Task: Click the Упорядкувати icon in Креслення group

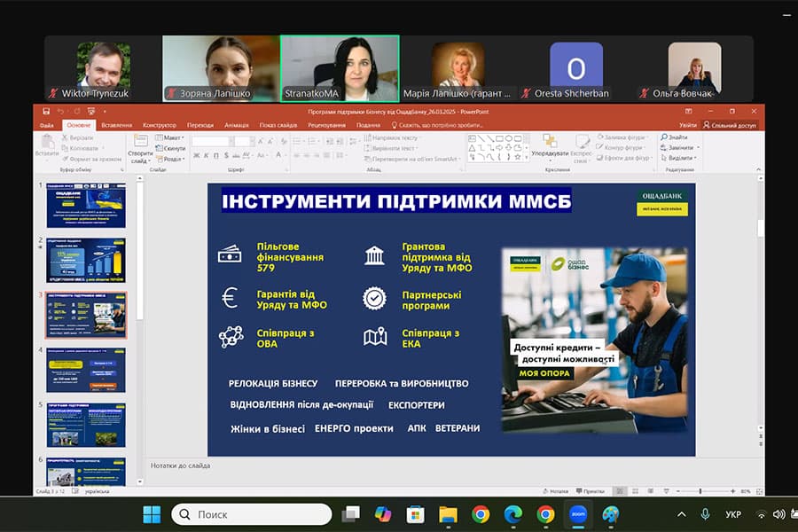Action: pyautogui.click(x=550, y=149)
